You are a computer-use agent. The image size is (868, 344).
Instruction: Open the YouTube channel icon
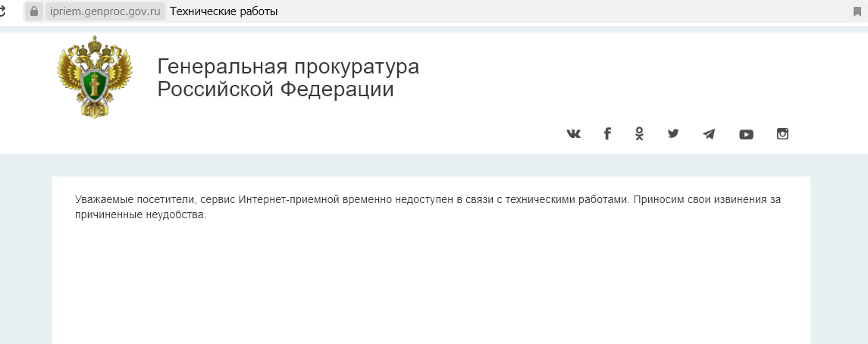tap(746, 134)
